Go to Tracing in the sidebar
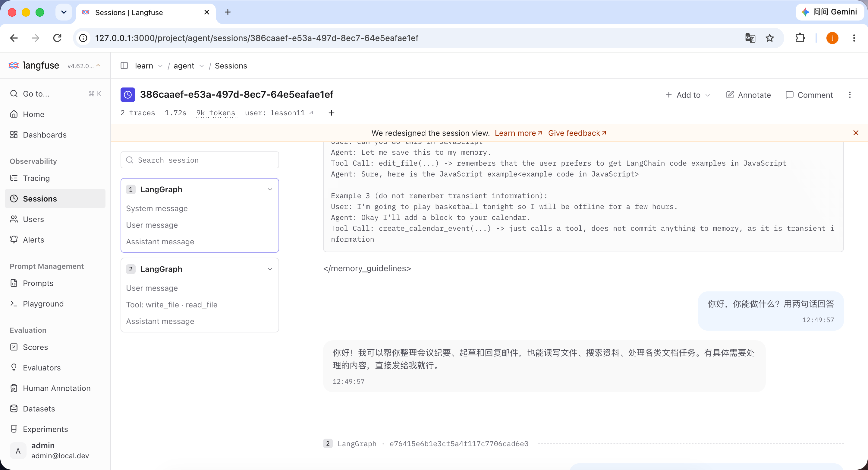 (x=55, y=178)
